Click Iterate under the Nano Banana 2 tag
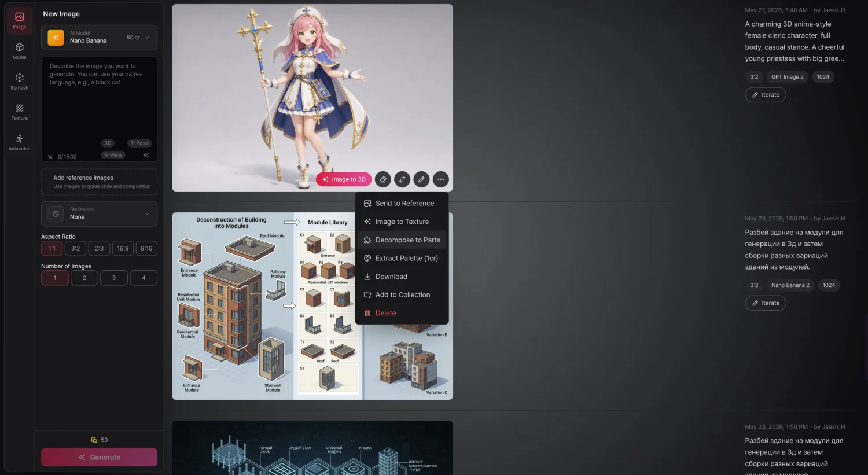The height and width of the screenshot is (475, 868). 766,303
